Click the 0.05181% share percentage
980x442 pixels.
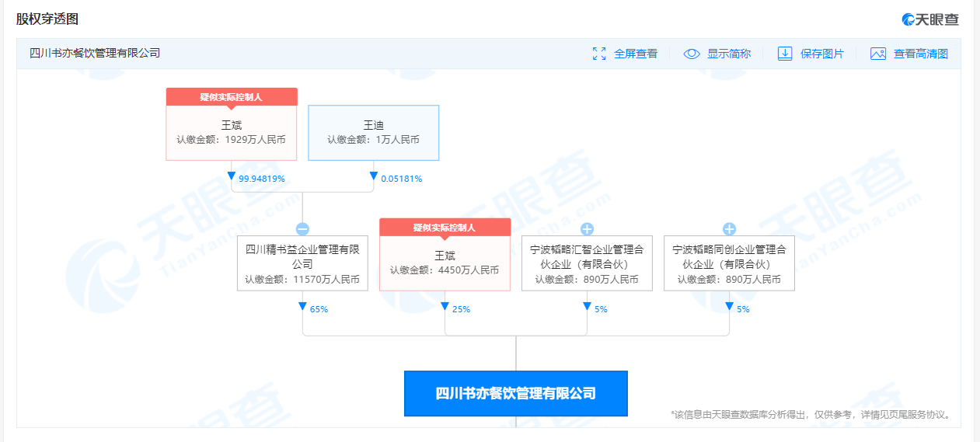tap(402, 179)
